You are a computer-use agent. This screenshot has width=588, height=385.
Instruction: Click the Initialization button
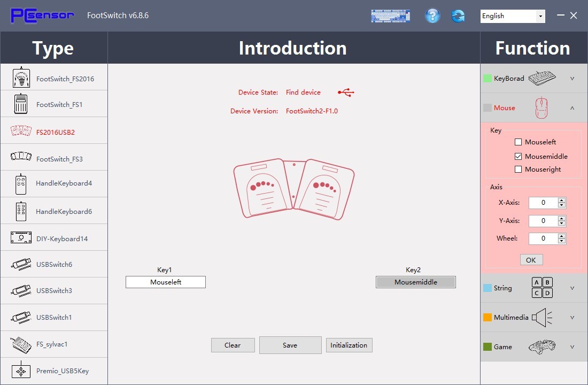[349, 345]
